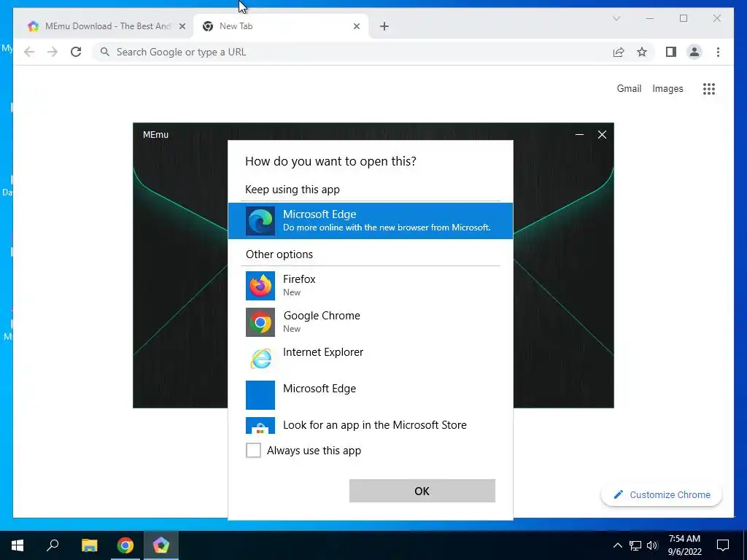Click the Customize Chrome button
Image resolution: width=747 pixels, height=560 pixels.
662,495
